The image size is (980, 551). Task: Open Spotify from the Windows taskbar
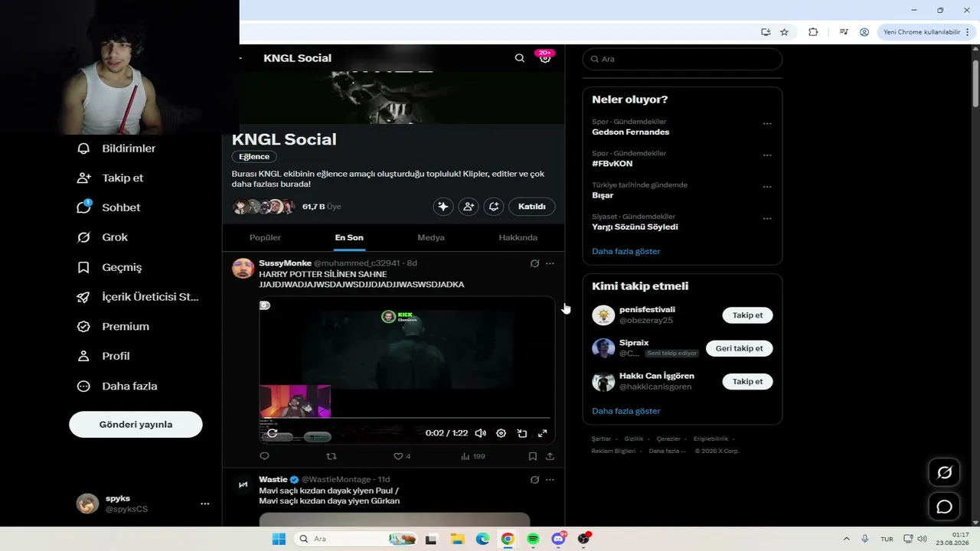coord(533,539)
